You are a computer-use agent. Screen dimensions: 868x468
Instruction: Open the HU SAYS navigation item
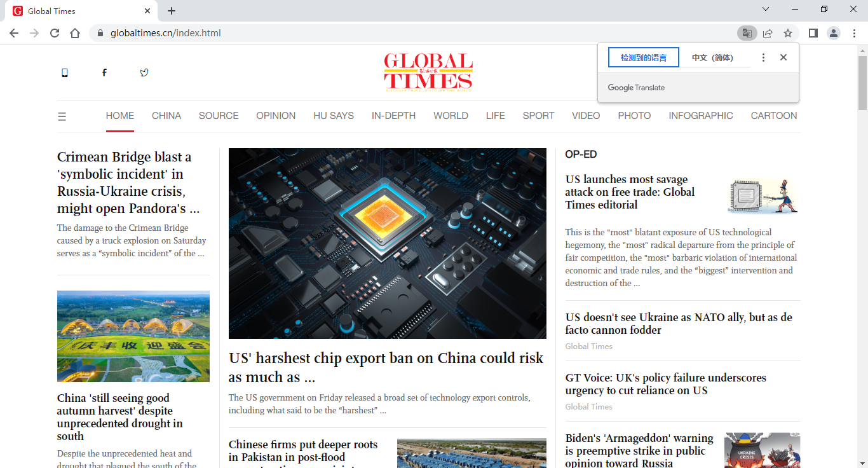pos(334,116)
